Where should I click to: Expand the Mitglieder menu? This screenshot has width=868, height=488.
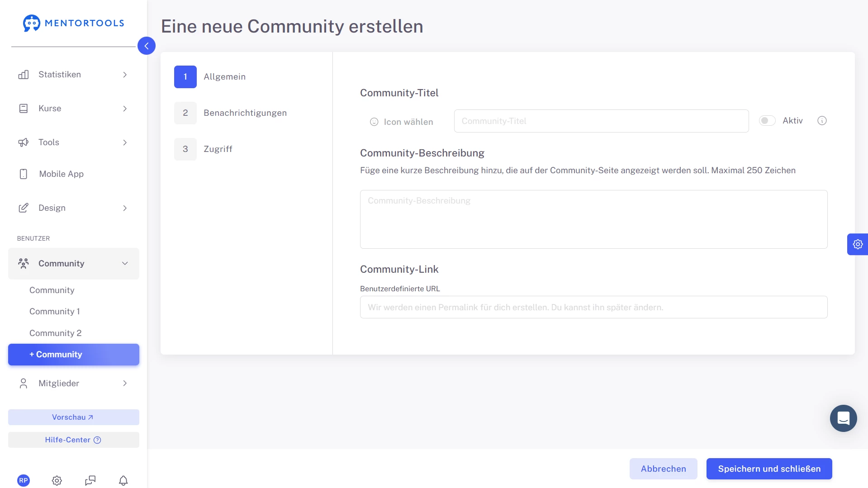73,383
